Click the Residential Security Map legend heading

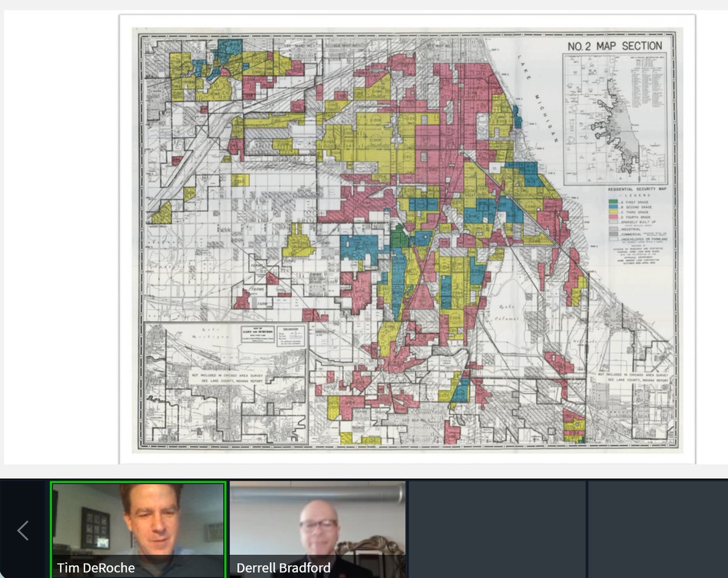click(x=637, y=189)
